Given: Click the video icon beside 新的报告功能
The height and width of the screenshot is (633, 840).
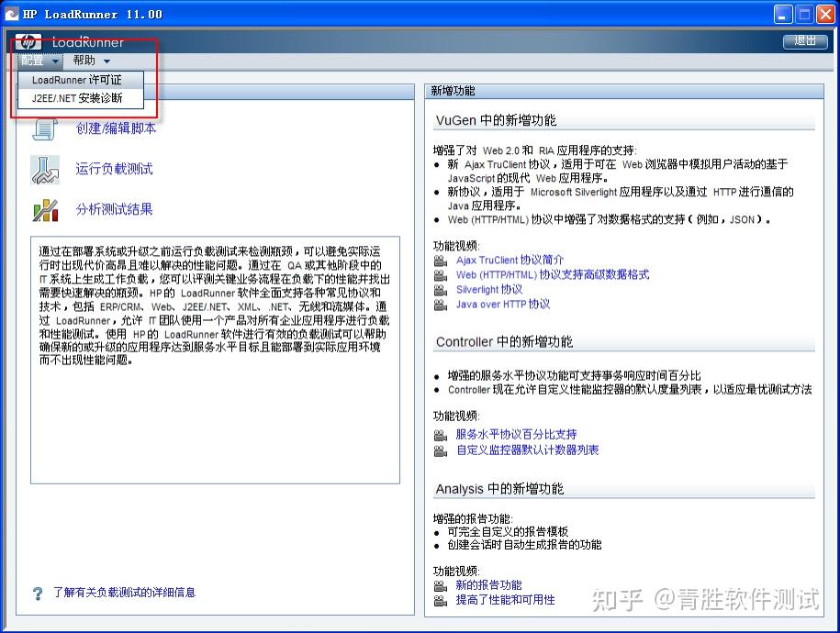Looking at the screenshot, I should [441, 586].
